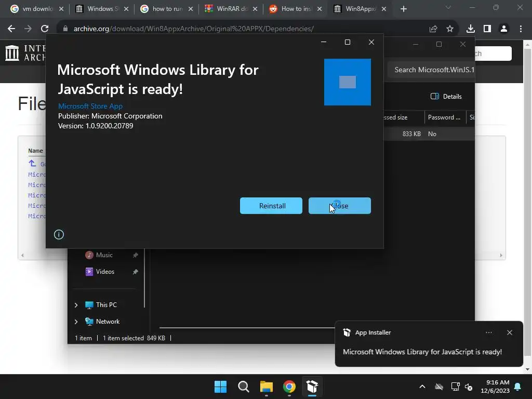
Task: Open a new Chrome tab
Action: tap(403, 9)
